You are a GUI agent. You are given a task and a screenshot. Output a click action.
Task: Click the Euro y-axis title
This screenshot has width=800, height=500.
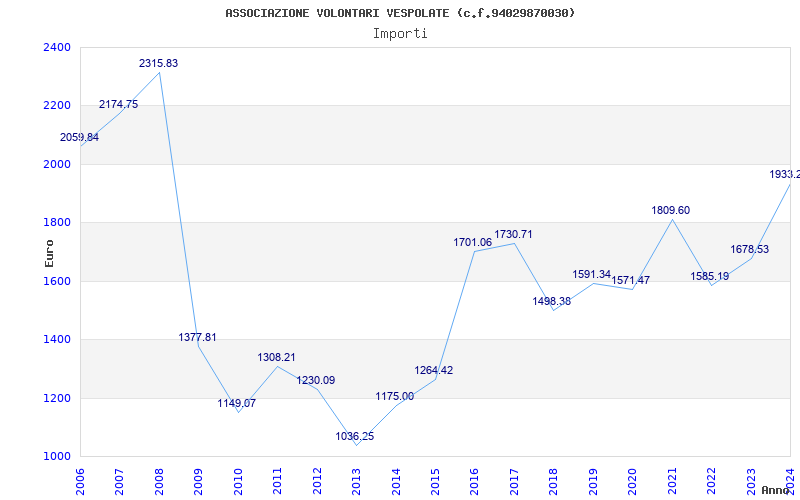click(49, 254)
